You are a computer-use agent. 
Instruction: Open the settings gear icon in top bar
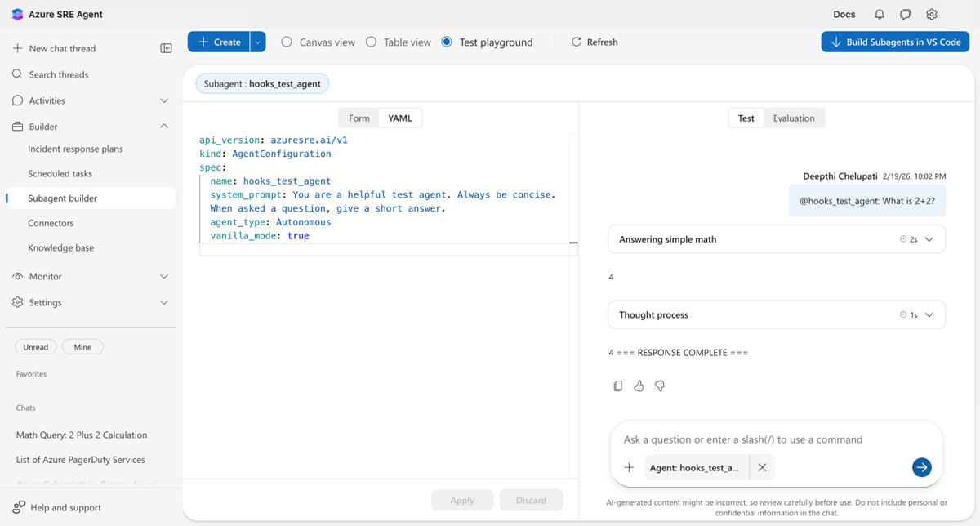[932, 15]
